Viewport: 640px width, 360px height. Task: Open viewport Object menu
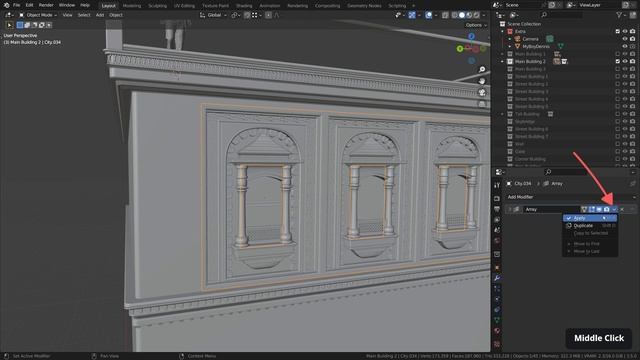click(116, 15)
